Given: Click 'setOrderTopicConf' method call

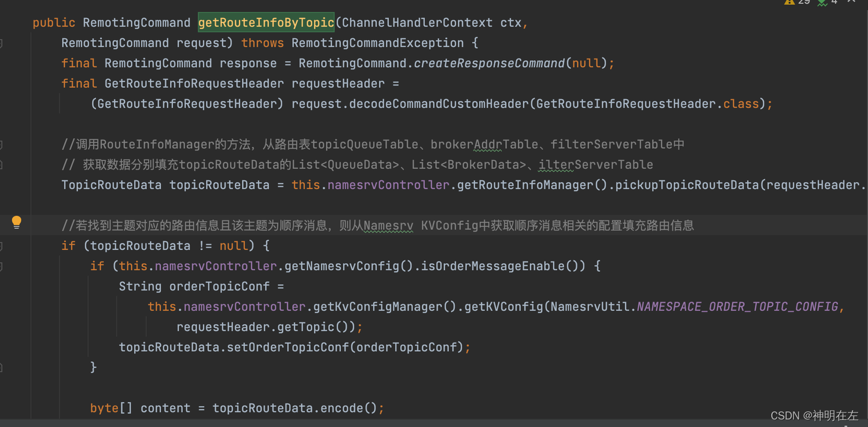Looking at the screenshot, I should (288, 348).
